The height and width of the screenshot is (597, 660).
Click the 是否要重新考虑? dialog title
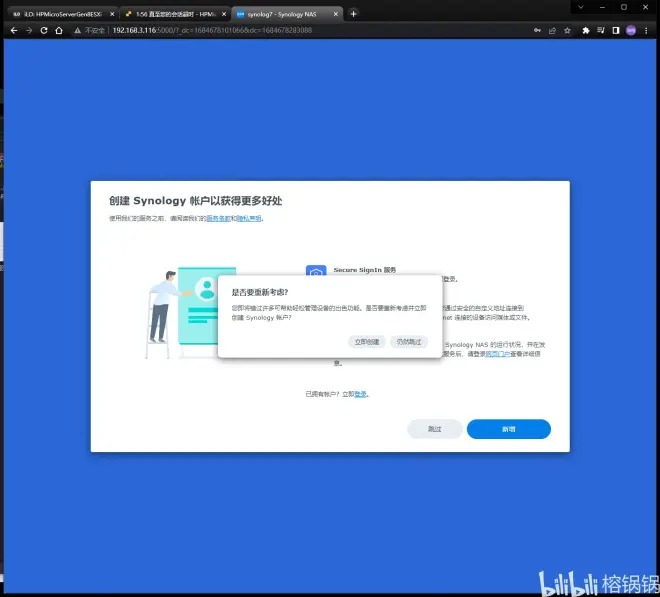[260, 292]
